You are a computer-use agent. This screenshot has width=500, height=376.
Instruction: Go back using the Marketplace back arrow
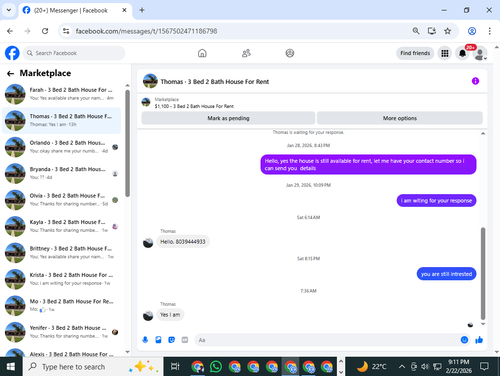(10, 73)
